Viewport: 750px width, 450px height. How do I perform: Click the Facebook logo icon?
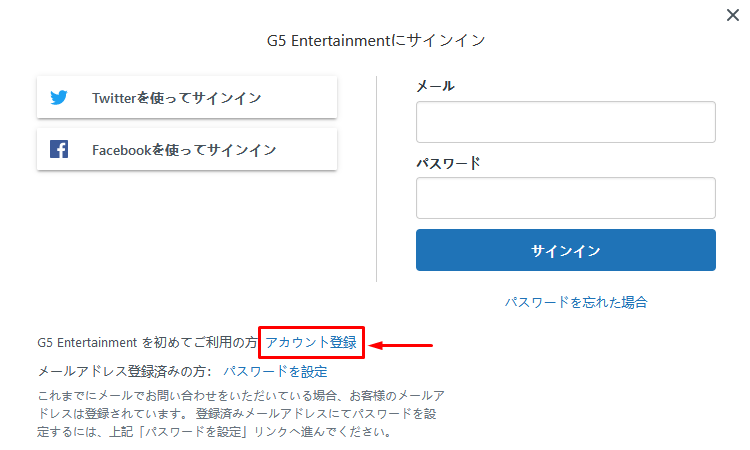coord(59,149)
